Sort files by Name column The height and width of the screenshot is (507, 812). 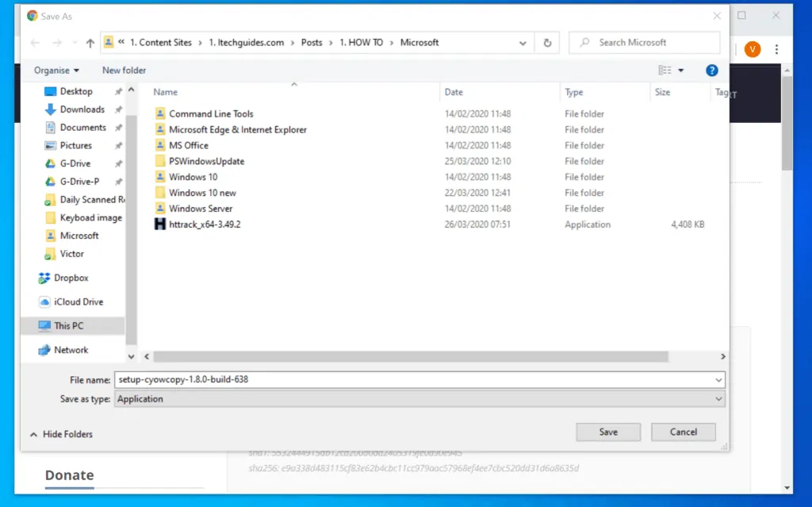(165, 92)
